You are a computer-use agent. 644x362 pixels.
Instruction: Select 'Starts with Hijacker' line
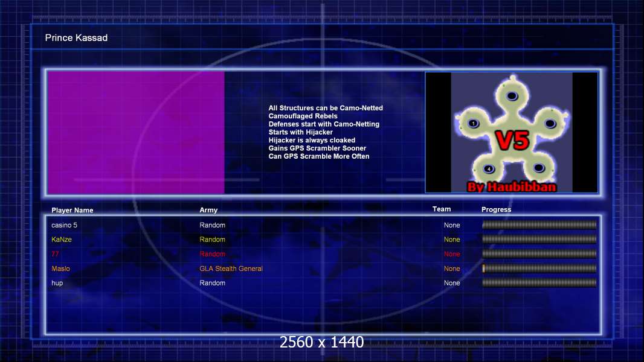tap(301, 132)
